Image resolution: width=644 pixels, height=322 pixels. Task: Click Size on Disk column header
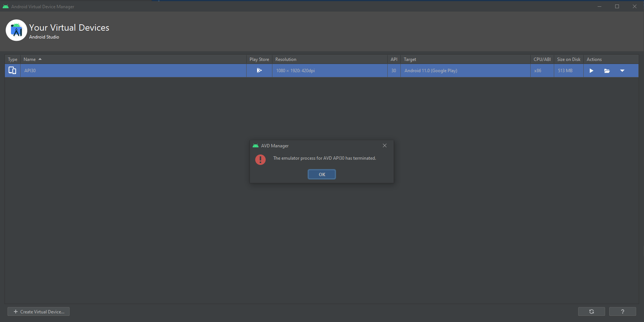pyautogui.click(x=568, y=59)
